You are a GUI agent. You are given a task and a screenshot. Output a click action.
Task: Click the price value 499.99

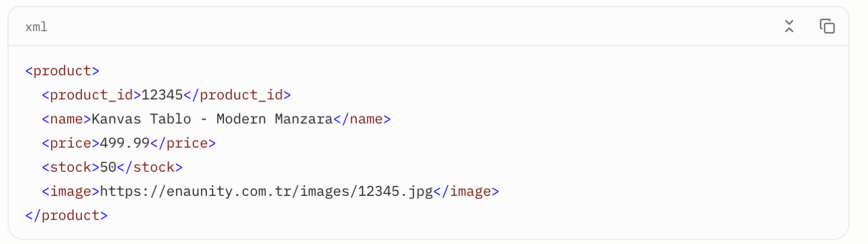125,143
